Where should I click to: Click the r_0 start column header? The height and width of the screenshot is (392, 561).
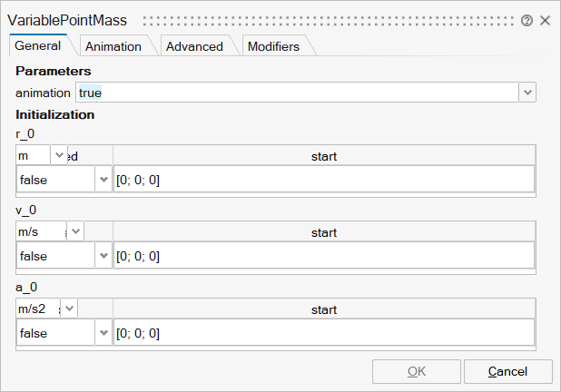point(323,156)
